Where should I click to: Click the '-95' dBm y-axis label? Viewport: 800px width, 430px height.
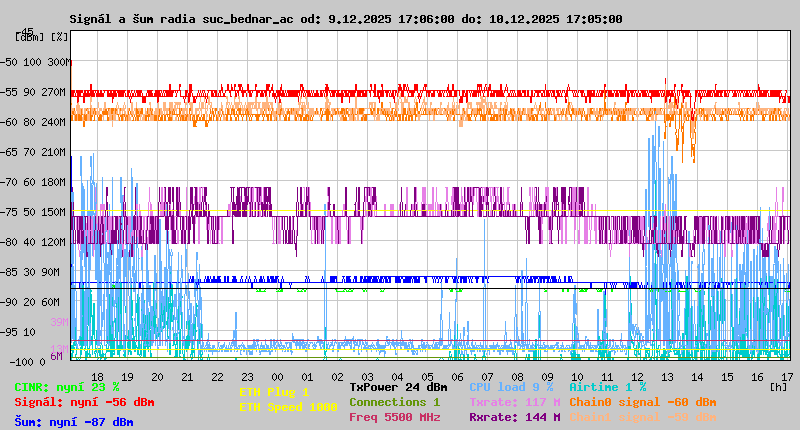coord(9,333)
